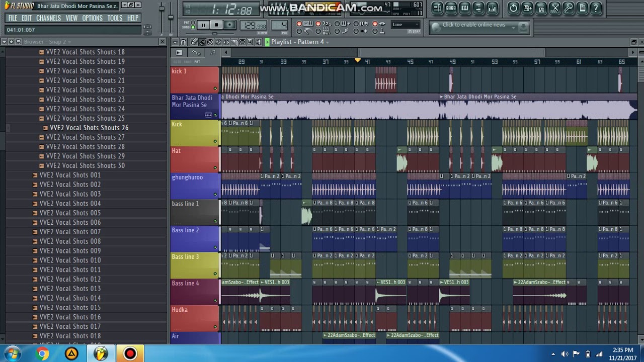Toggle the loop recording option
The height and width of the screenshot is (362, 644).
(x=356, y=24)
